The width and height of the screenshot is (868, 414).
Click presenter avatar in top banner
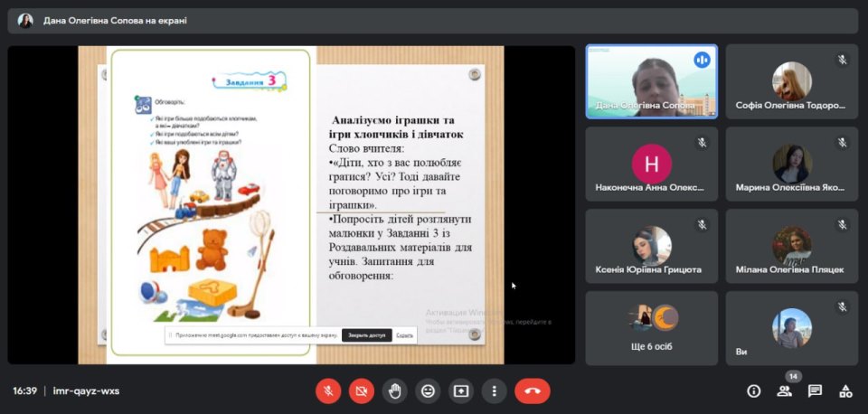click(25, 21)
